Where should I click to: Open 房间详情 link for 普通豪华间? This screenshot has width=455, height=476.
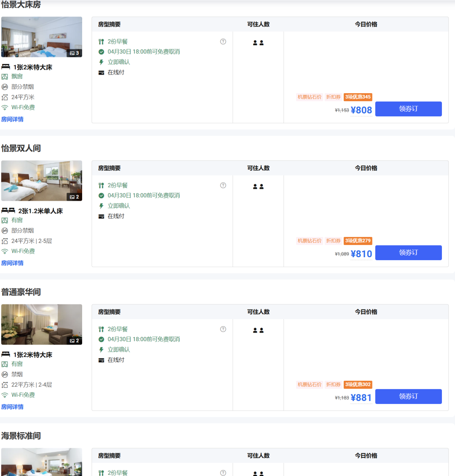(x=12, y=407)
